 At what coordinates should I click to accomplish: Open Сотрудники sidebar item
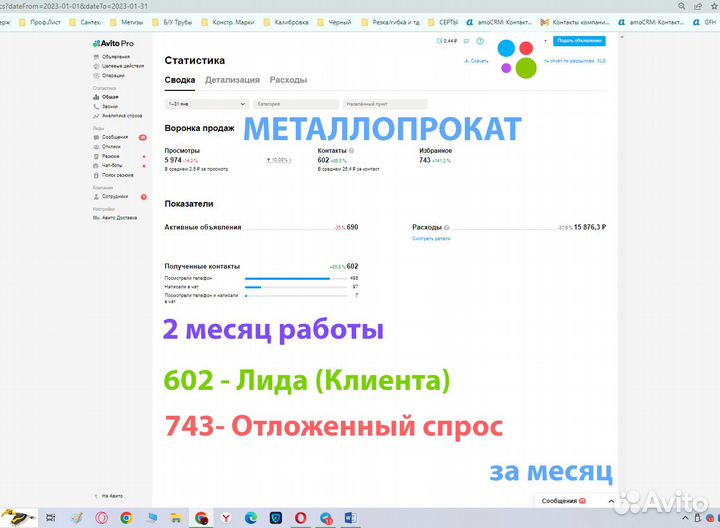[111, 197]
